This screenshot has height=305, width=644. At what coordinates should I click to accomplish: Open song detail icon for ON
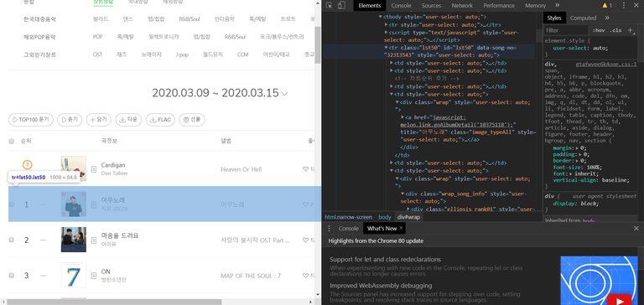pyautogui.click(x=94, y=276)
